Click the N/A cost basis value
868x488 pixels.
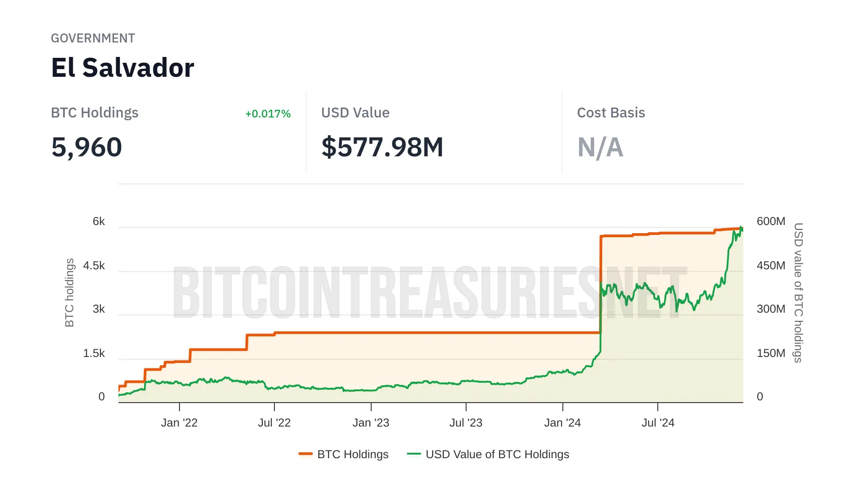click(600, 147)
